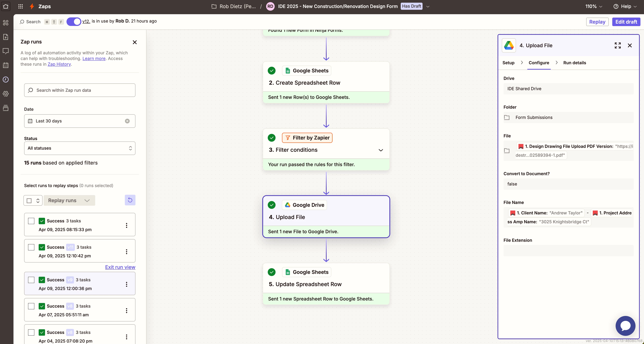Click the RD user avatar
The width and height of the screenshot is (644, 344).
click(x=270, y=6)
